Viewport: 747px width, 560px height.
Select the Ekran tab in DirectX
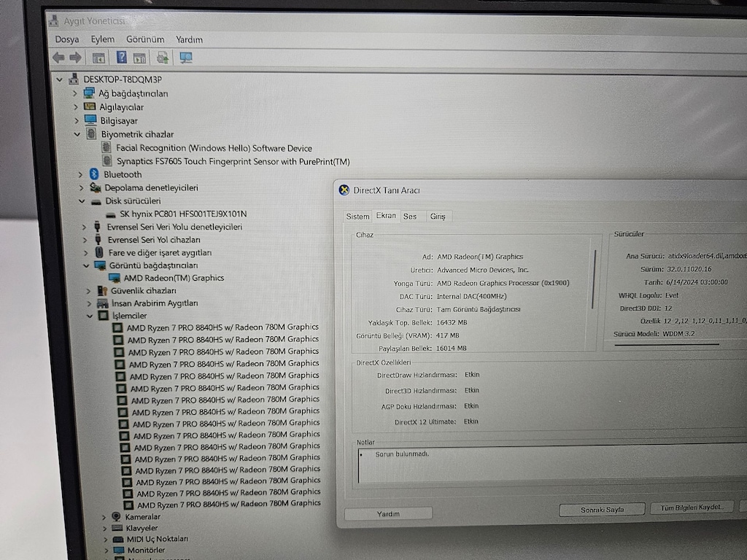pos(386,215)
